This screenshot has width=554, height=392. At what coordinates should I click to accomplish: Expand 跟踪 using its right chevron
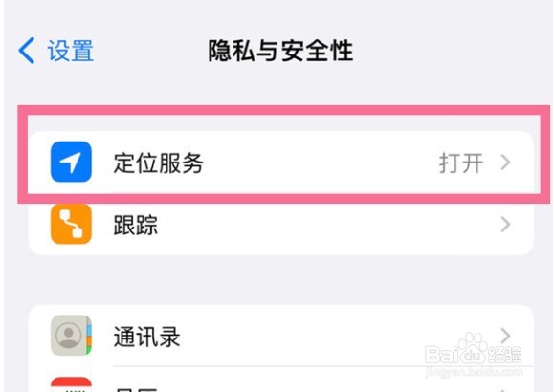pos(505,225)
